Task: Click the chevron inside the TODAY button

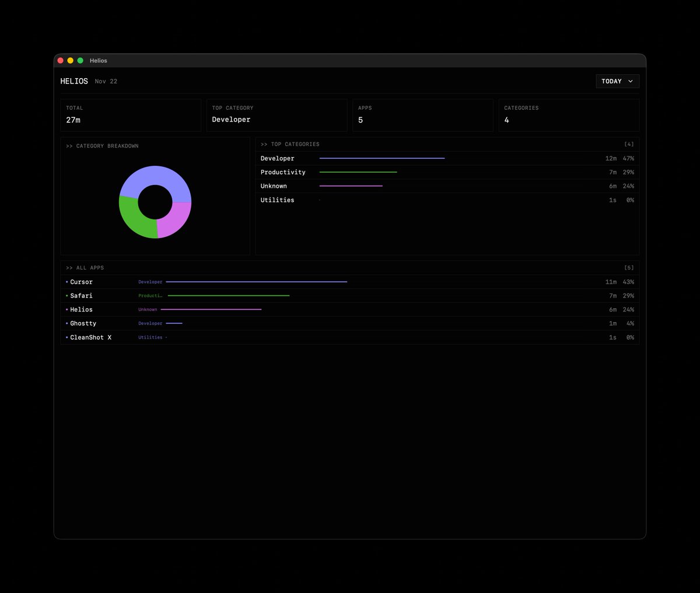Action: click(x=631, y=81)
